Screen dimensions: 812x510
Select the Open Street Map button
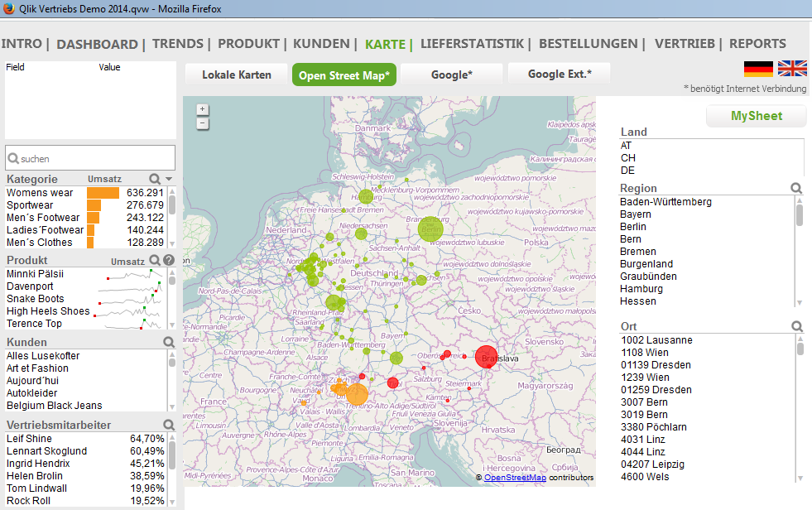pos(344,75)
